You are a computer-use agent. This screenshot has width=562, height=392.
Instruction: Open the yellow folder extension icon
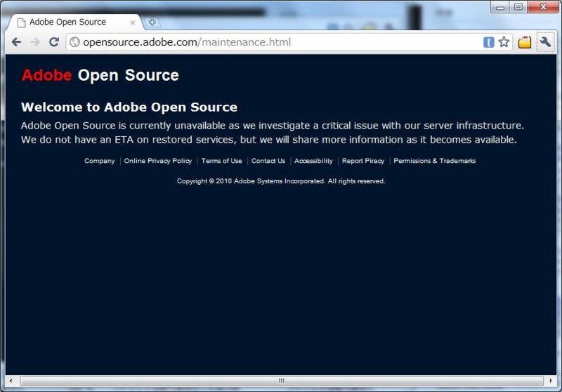pos(524,42)
